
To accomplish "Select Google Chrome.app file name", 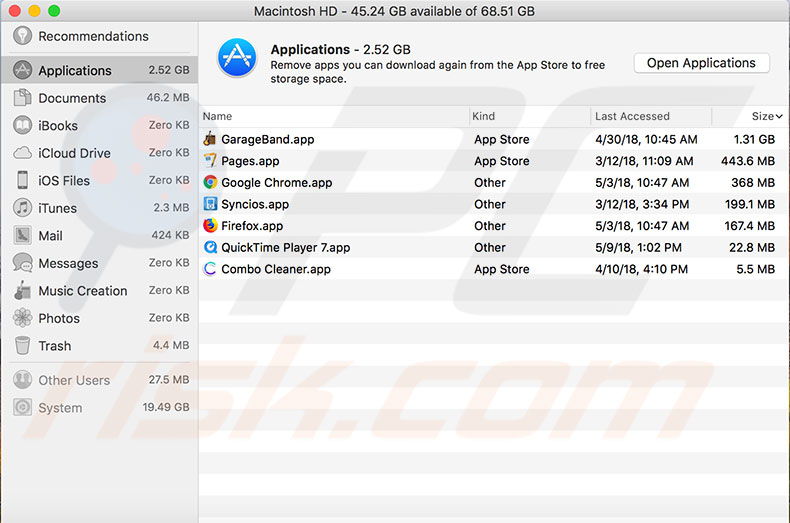I will pyautogui.click(x=277, y=183).
